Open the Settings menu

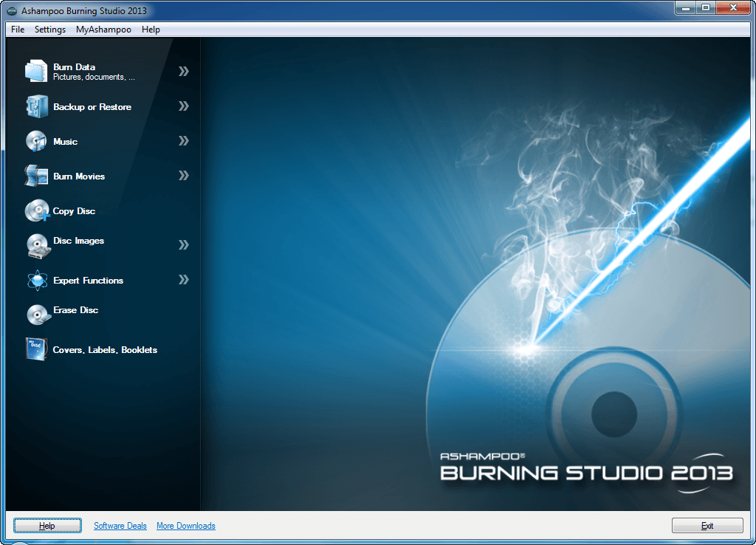click(x=50, y=30)
